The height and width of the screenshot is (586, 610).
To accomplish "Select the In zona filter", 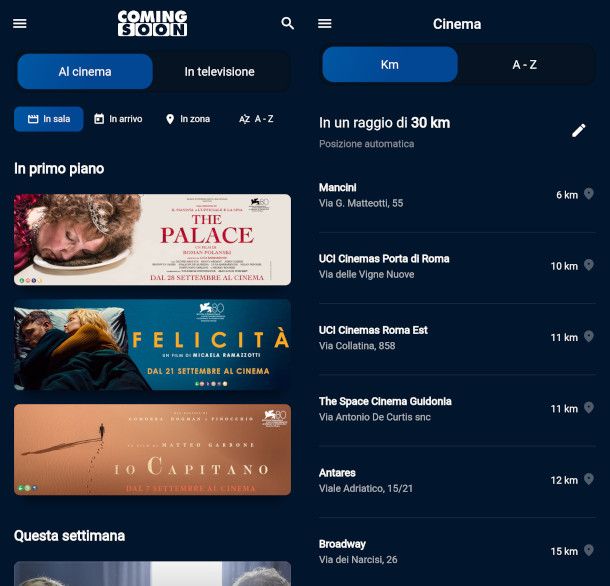I will (x=188, y=119).
